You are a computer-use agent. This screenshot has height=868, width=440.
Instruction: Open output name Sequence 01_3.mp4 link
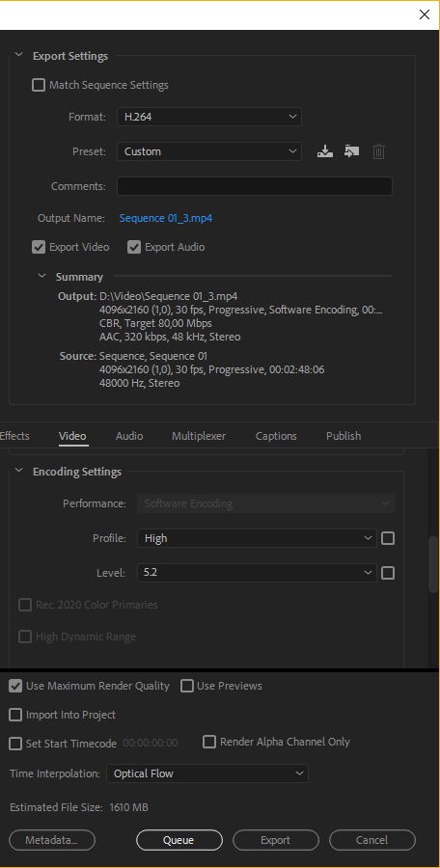click(166, 218)
